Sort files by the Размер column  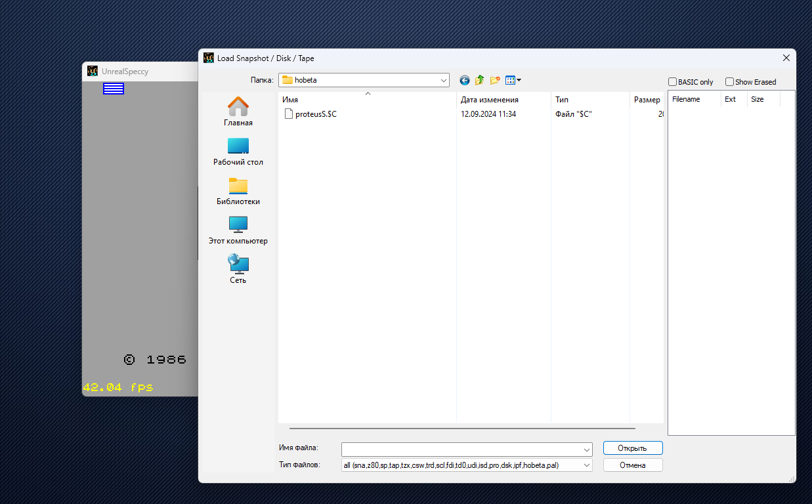tap(647, 100)
